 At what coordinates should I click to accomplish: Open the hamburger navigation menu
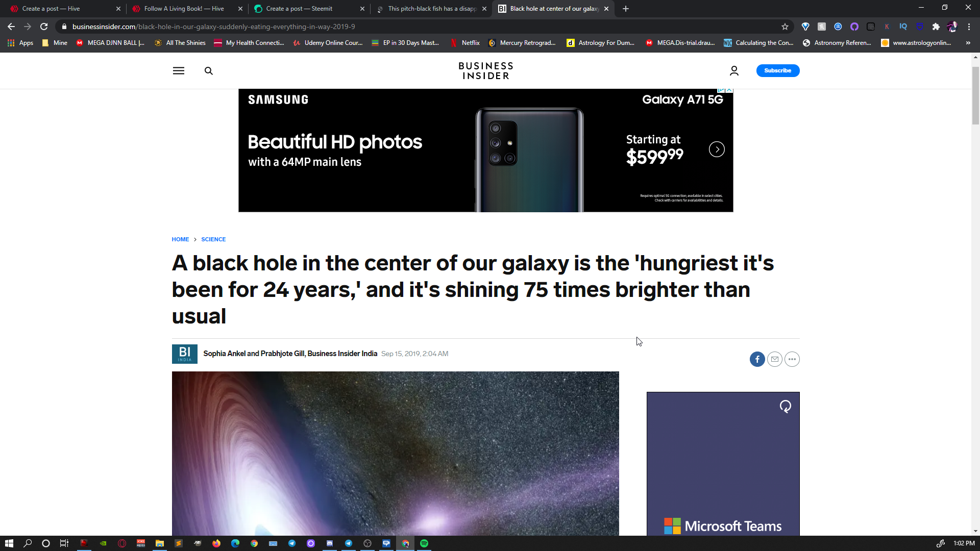point(178,71)
